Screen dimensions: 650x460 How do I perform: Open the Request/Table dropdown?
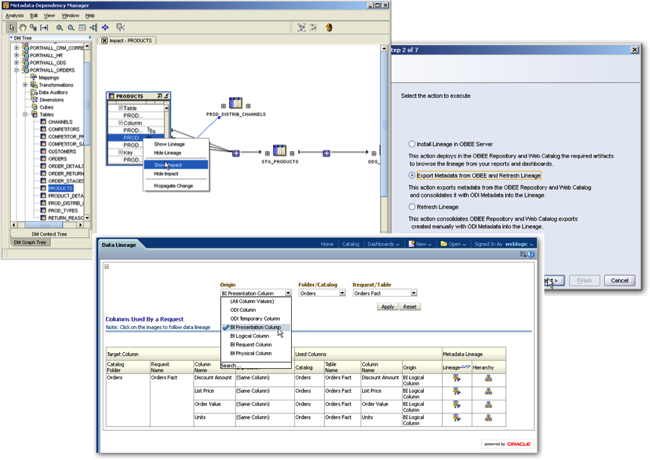(413, 293)
